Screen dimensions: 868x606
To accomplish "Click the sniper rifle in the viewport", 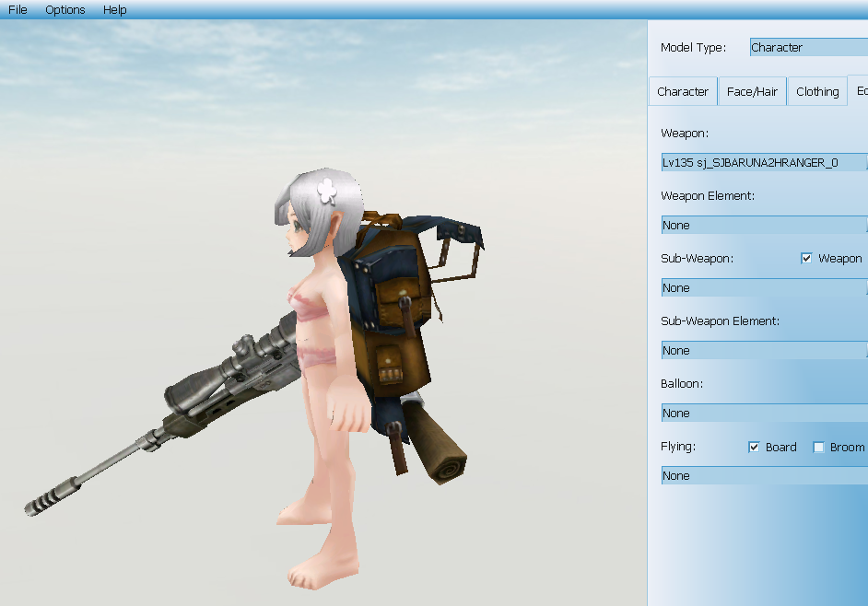I will click(x=184, y=405).
